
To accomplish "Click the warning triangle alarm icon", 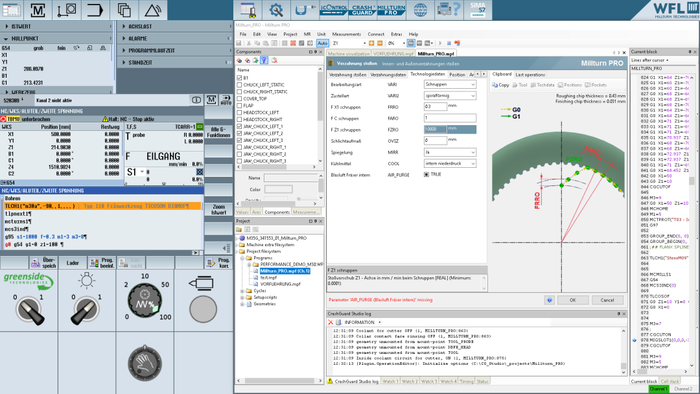I will pos(153,10).
